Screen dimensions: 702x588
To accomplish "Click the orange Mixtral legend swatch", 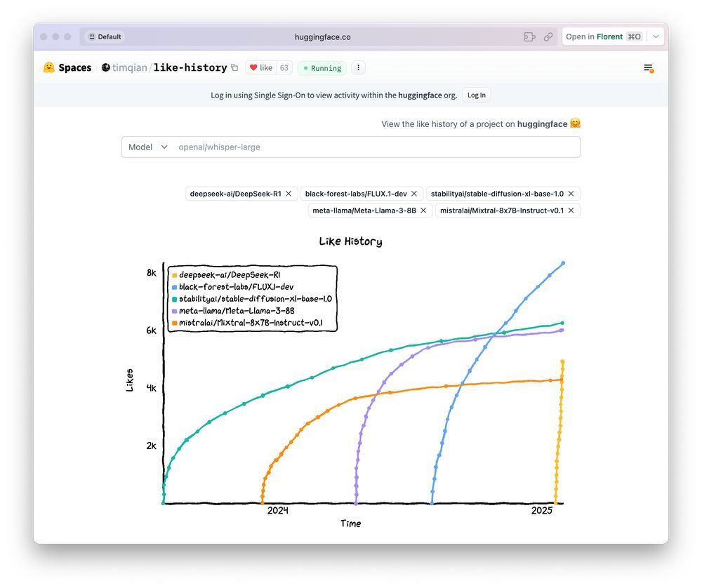I will [x=175, y=323].
